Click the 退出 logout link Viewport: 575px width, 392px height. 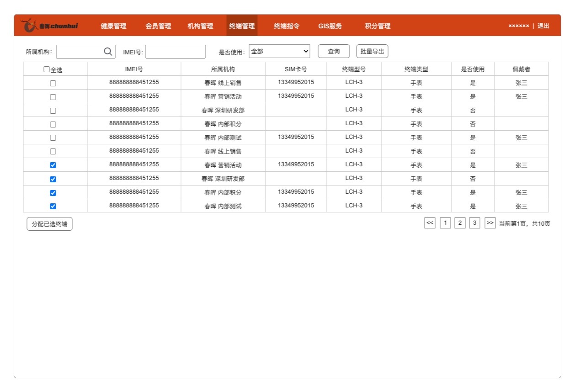(x=543, y=26)
